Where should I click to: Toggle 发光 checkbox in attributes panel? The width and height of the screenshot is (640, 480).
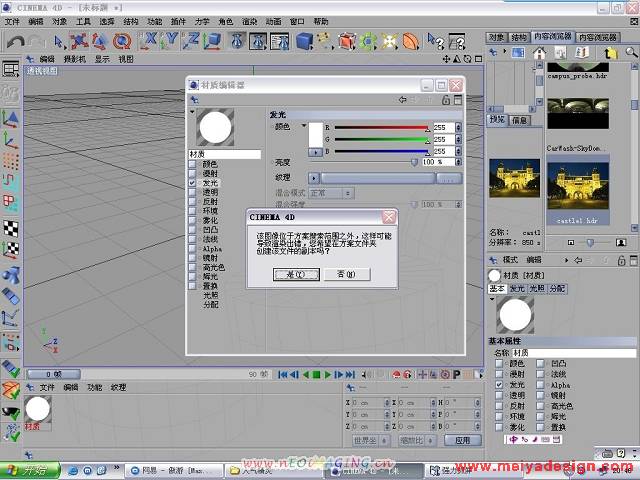click(499, 385)
